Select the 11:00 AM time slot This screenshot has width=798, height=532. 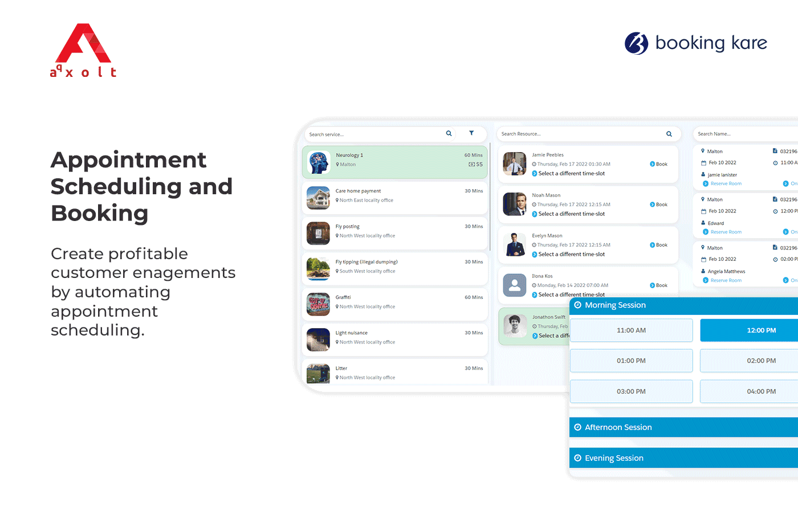[x=631, y=330]
